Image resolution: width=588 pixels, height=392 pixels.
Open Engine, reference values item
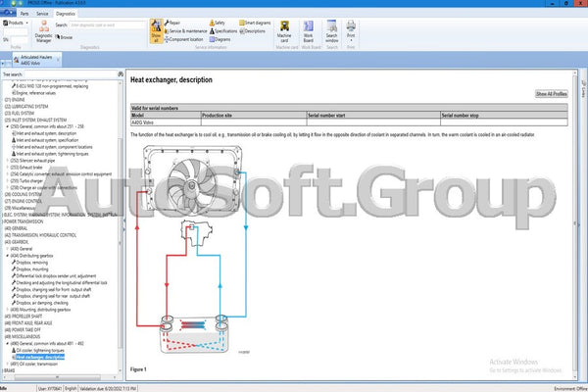pyautogui.click(x=36, y=93)
